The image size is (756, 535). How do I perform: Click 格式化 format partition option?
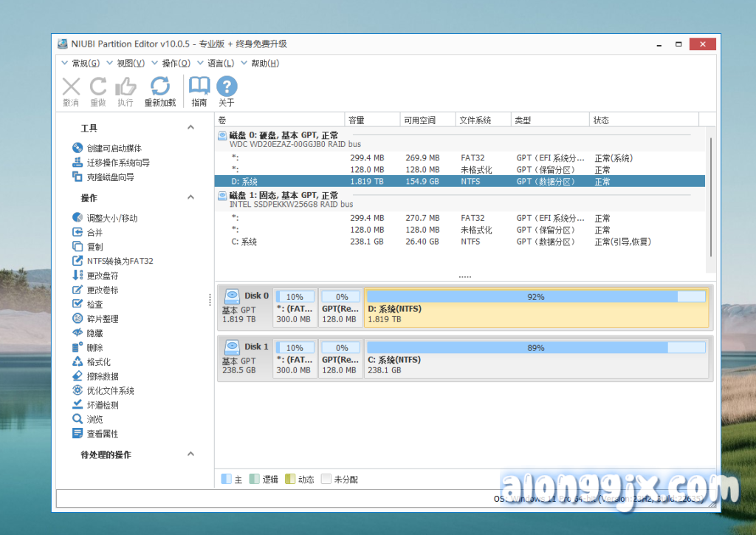(98, 362)
